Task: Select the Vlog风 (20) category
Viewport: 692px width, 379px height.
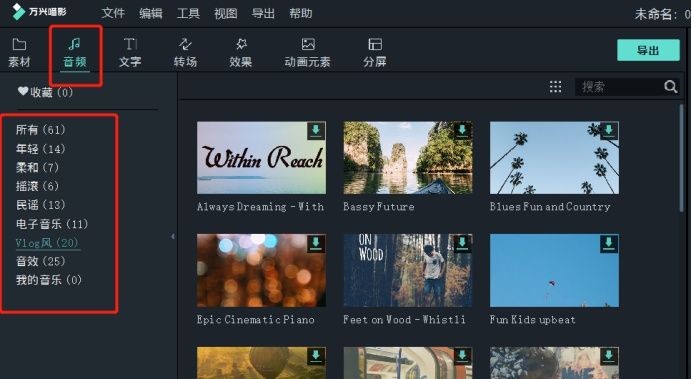Action: (x=47, y=243)
